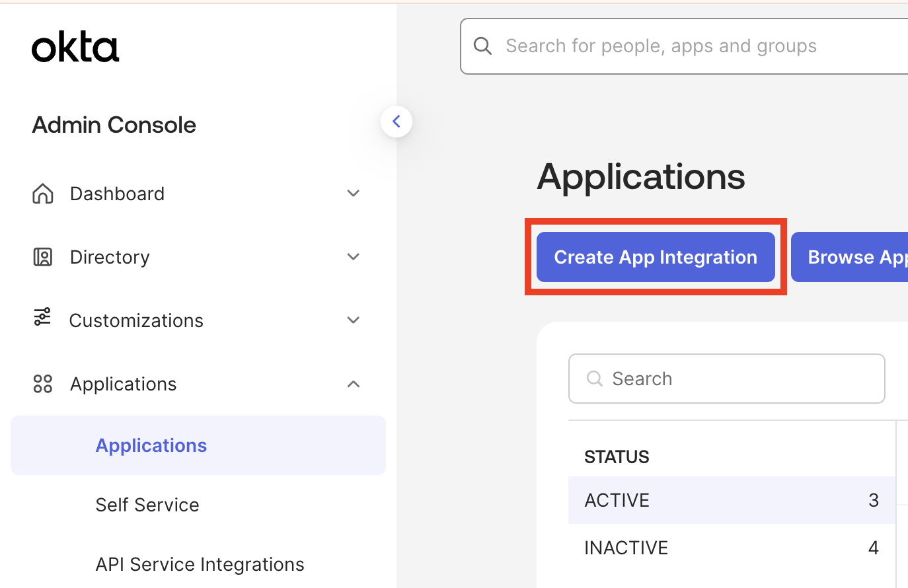Expand the Directory menu
908x588 pixels.
coord(354,256)
